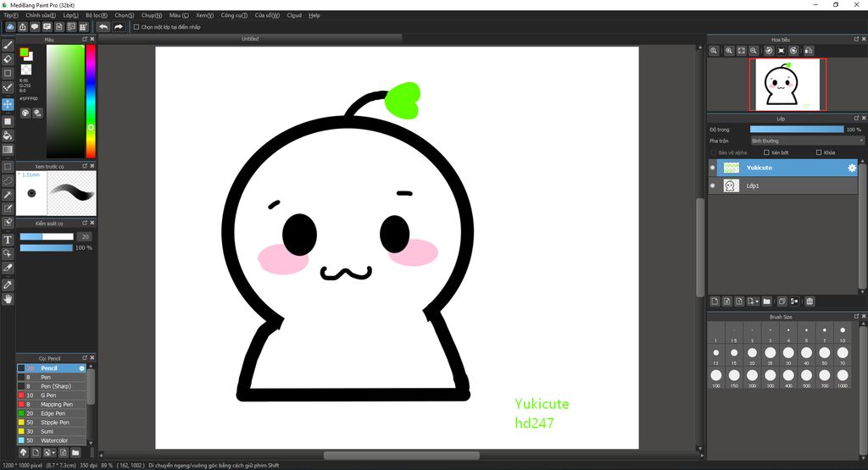Viewport: 868px width, 470px height.
Task: Click the hue color strip
Action: (x=90, y=102)
